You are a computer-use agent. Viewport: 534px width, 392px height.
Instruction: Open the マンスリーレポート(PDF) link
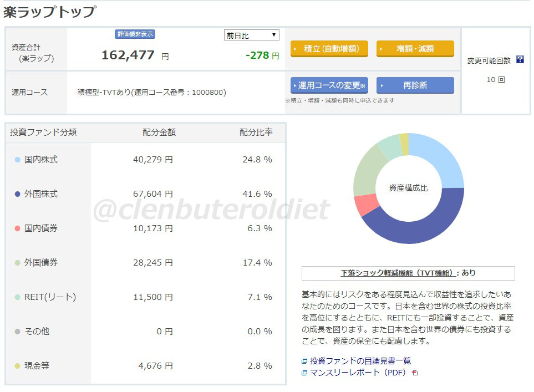tap(358, 372)
